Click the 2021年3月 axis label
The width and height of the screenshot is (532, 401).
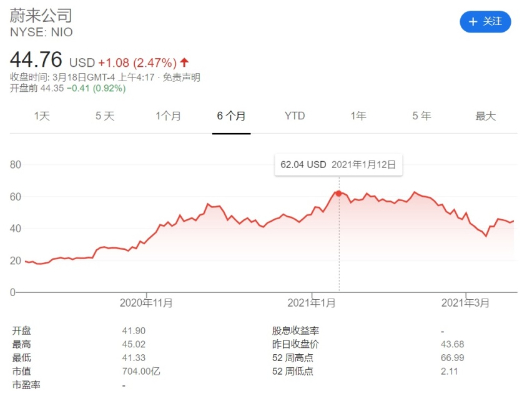(465, 302)
